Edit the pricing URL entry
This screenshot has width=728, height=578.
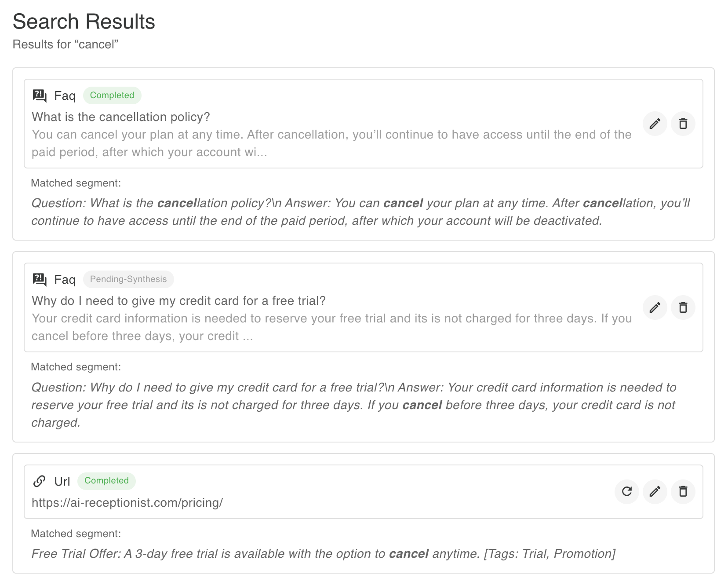pyautogui.click(x=655, y=492)
